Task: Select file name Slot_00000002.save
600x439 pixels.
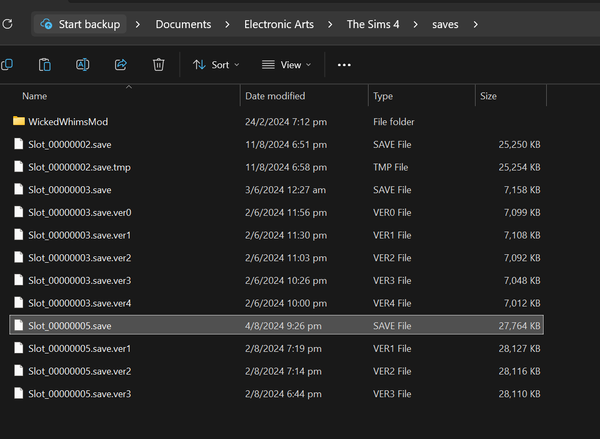Action: 70,144
